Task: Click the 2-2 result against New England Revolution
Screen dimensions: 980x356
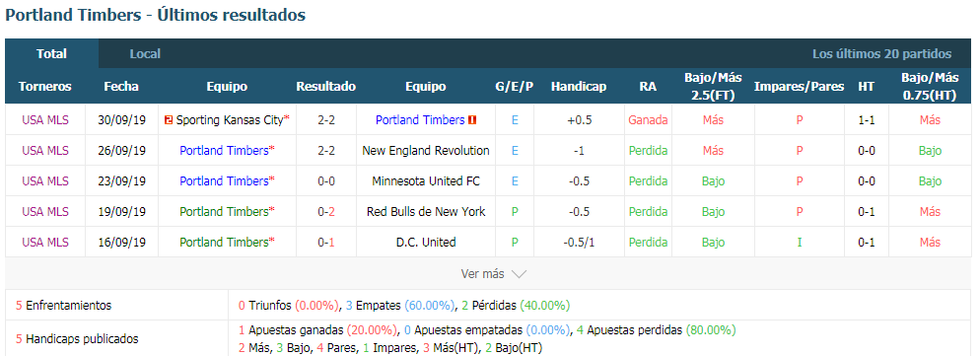Action: pos(326,150)
